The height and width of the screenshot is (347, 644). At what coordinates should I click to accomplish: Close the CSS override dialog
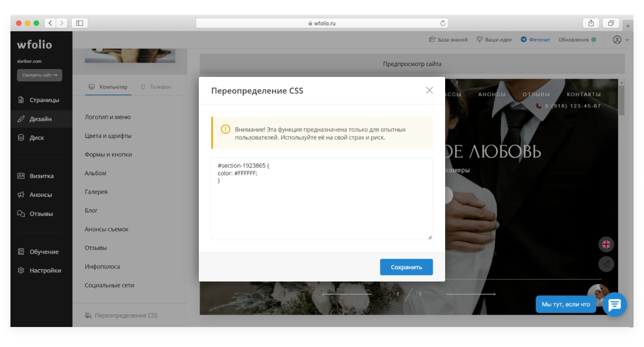click(429, 90)
